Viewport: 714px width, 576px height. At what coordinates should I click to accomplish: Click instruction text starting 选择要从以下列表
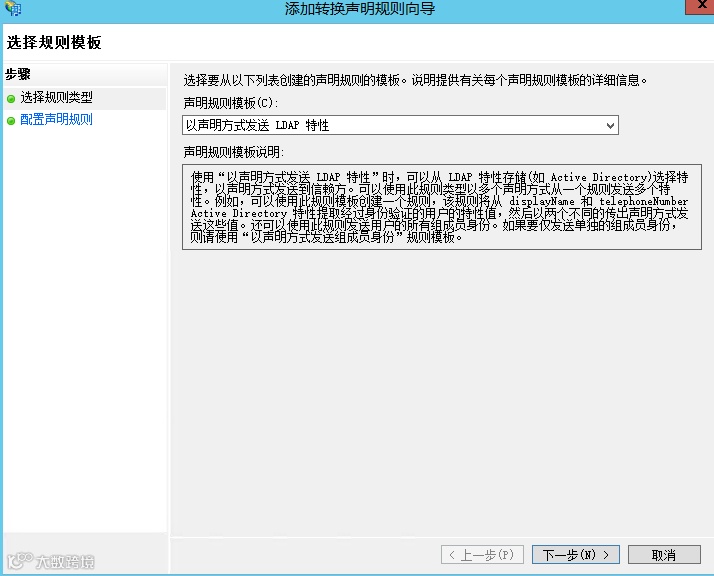(415, 81)
